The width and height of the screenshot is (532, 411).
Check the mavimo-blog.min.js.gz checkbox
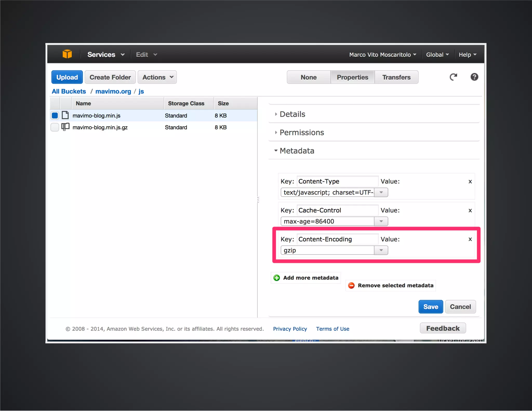(55, 127)
